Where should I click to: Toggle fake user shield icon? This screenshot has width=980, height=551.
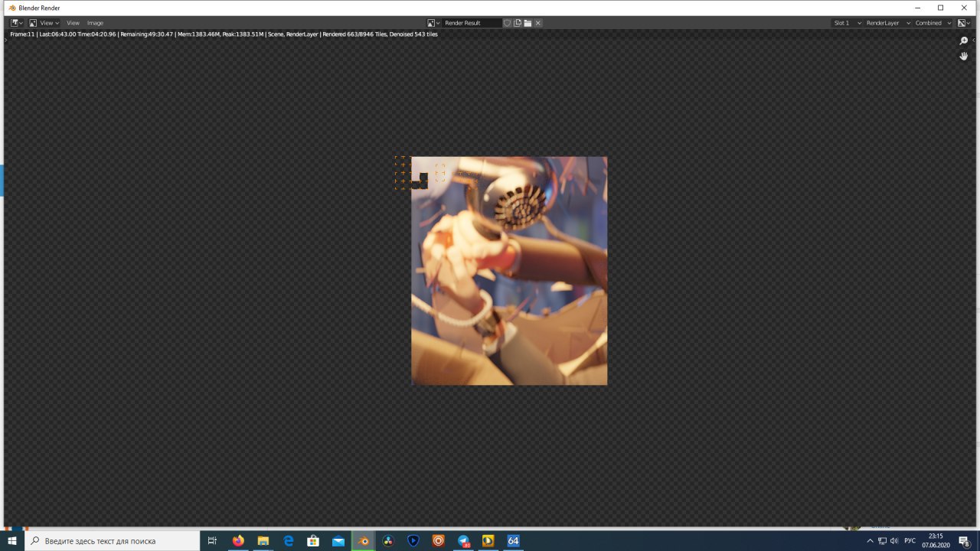pos(508,23)
